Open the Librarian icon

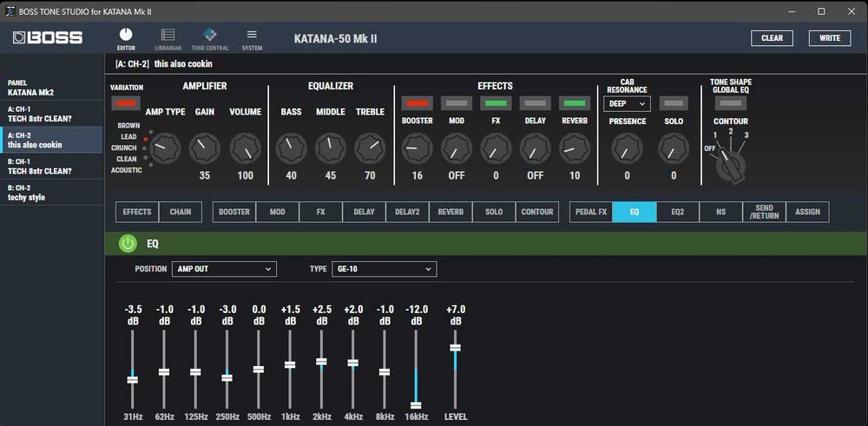tap(168, 35)
